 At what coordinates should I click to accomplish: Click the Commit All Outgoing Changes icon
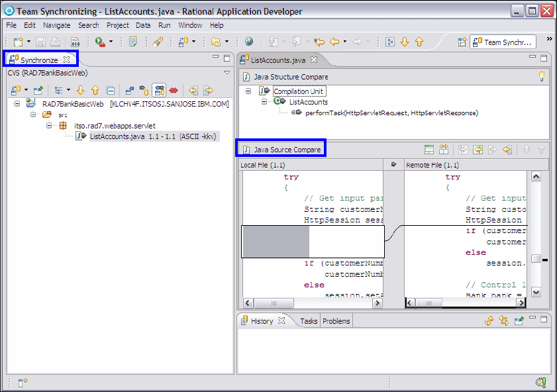[208, 90]
